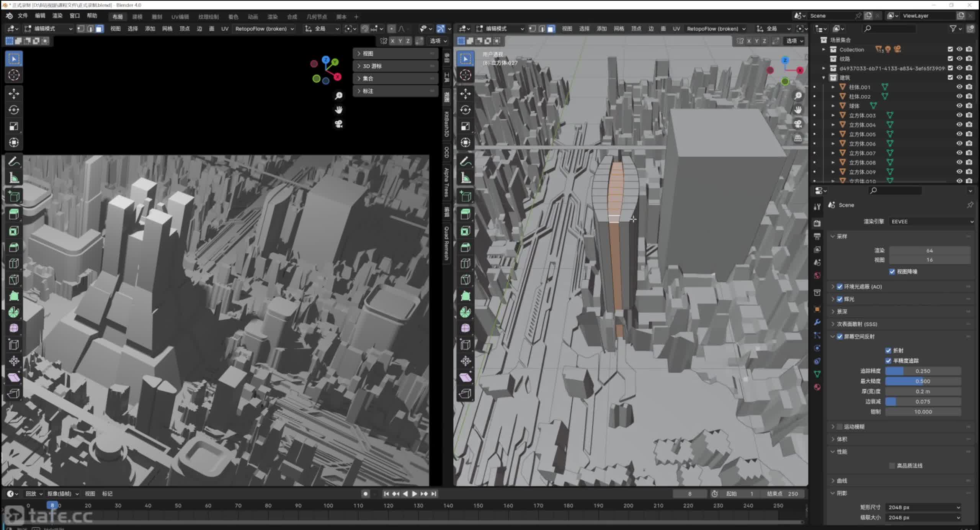Toggle 半精度追踪 checkbox
The width and height of the screenshot is (980, 530).
[x=888, y=361]
